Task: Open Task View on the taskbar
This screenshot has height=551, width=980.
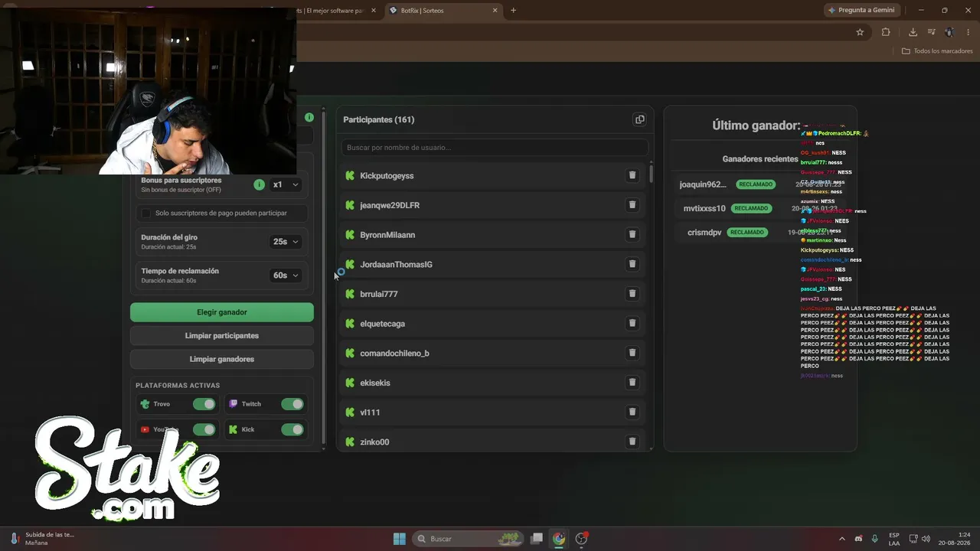Action: point(537,539)
